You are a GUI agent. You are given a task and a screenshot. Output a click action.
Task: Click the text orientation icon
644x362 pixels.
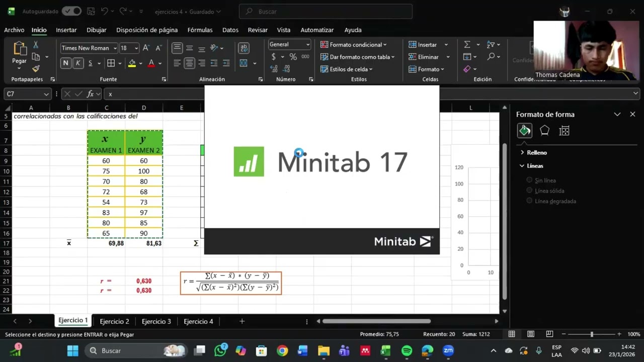click(214, 48)
